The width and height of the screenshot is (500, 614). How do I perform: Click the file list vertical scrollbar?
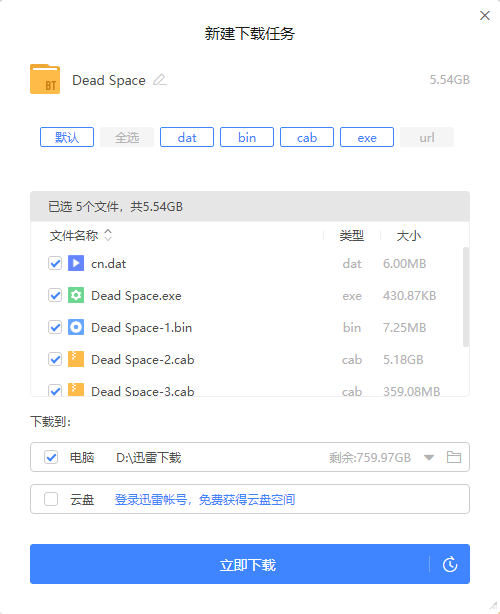click(x=466, y=297)
